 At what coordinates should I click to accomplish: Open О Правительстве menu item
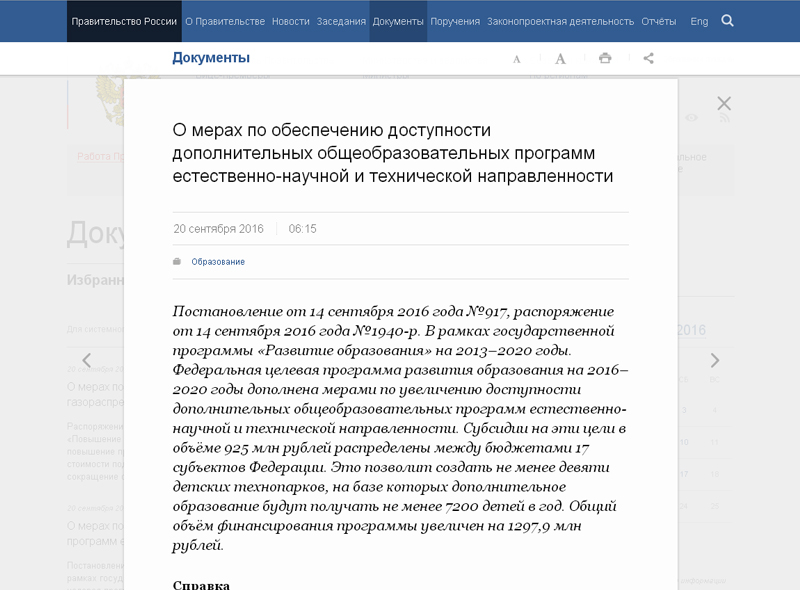point(225,21)
